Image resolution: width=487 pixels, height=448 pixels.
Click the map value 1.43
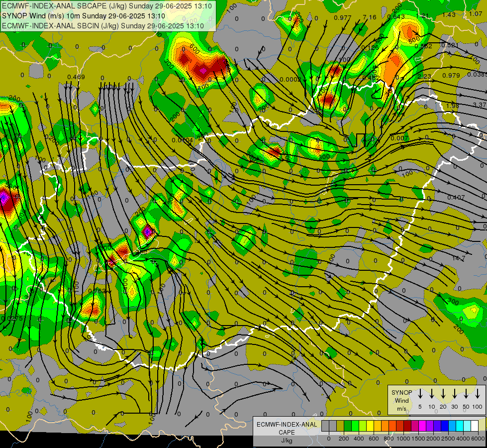pos(449,14)
